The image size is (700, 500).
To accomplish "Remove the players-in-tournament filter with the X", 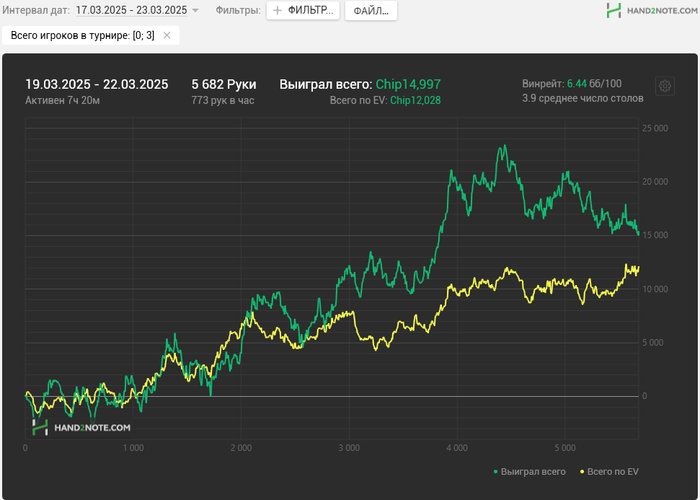I will coord(167,35).
